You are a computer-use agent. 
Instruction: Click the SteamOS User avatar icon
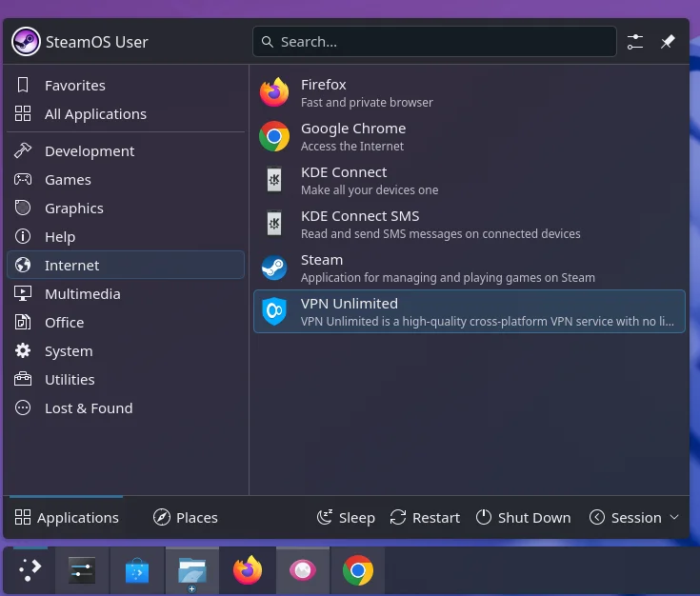click(26, 42)
